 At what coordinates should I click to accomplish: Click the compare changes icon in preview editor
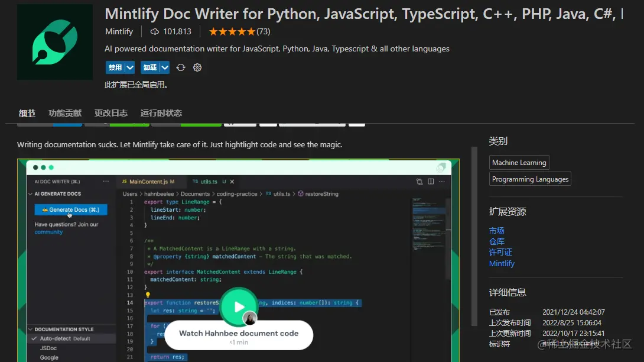point(419,182)
